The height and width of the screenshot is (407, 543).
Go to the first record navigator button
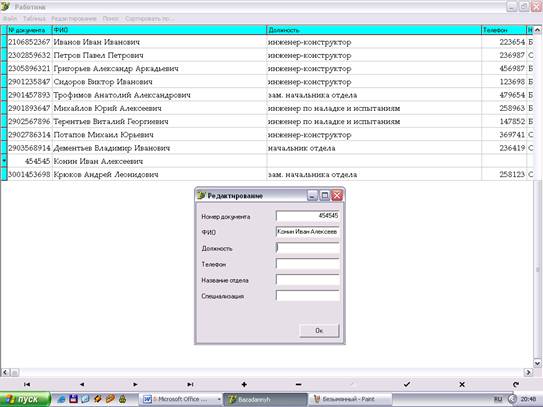point(27,384)
